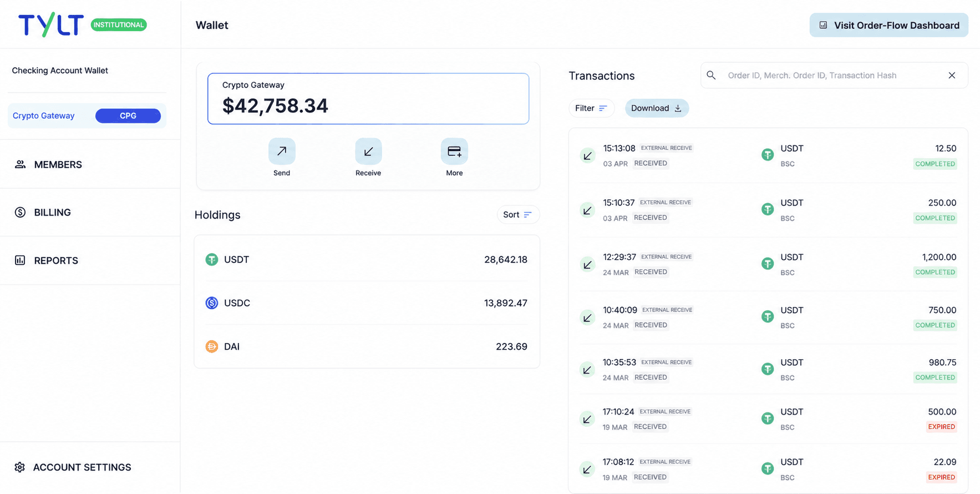Click the TYLT logo
Viewport: 980px width, 494px height.
coord(51,24)
